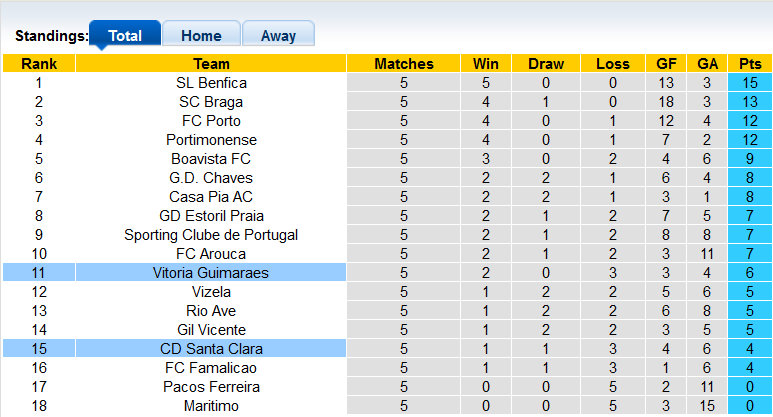Select the highlighted Vitoria Guimaraes row
Viewport: 773px width, 417px height.
pos(211,273)
